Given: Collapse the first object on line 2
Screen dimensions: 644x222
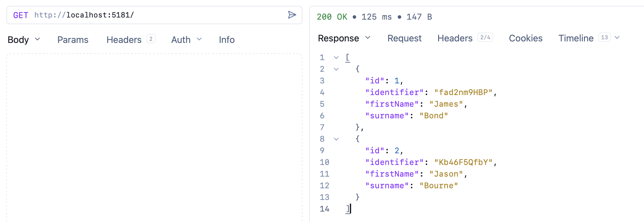Looking at the screenshot, I should point(336,69).
